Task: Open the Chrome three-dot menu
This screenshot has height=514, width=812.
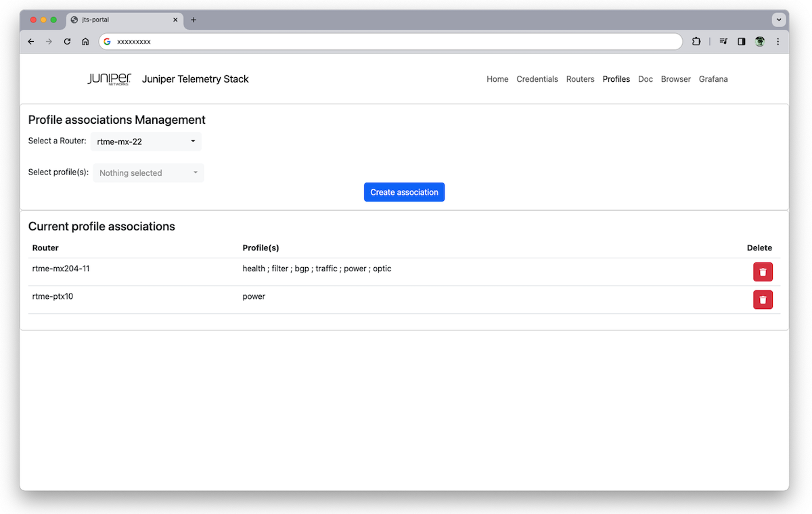Action: (x=777, y=41)
